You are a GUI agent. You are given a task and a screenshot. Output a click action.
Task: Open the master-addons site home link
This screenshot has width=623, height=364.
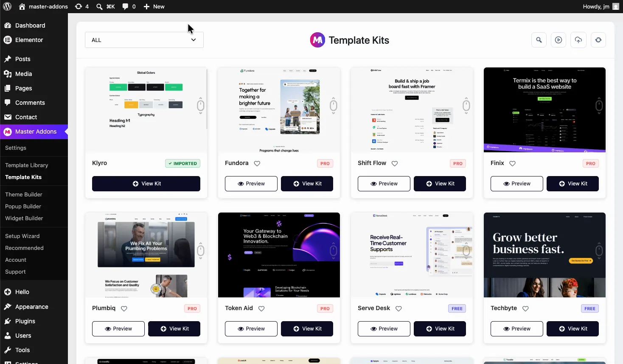pyautogui.click(x=43, y=6)
